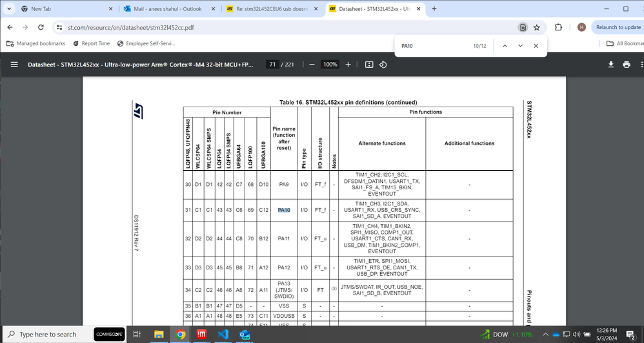Screen dimensions: 644x343
Task: Close the Outlook Mail tab
Action: (x=214, y=8)
